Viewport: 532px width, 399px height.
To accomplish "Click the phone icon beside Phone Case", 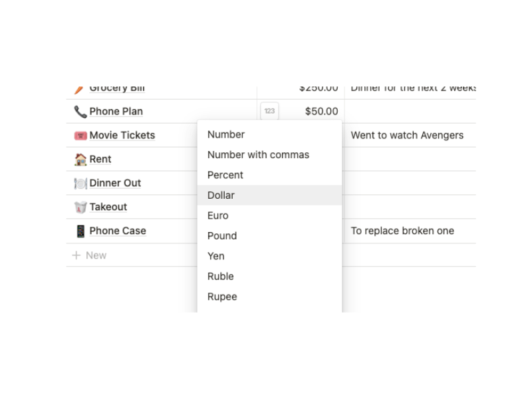I will click(80, 231).
